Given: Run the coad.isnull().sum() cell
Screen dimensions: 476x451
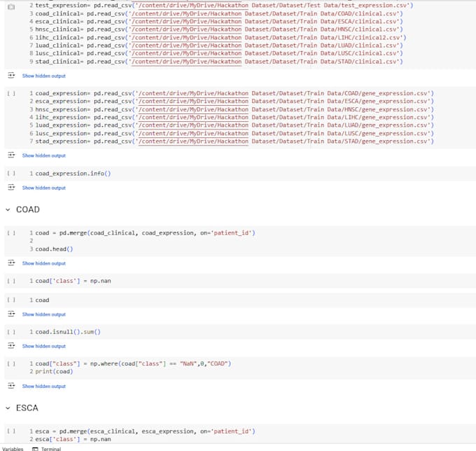Looking at the screenshot, I should [x=10, y=331].
